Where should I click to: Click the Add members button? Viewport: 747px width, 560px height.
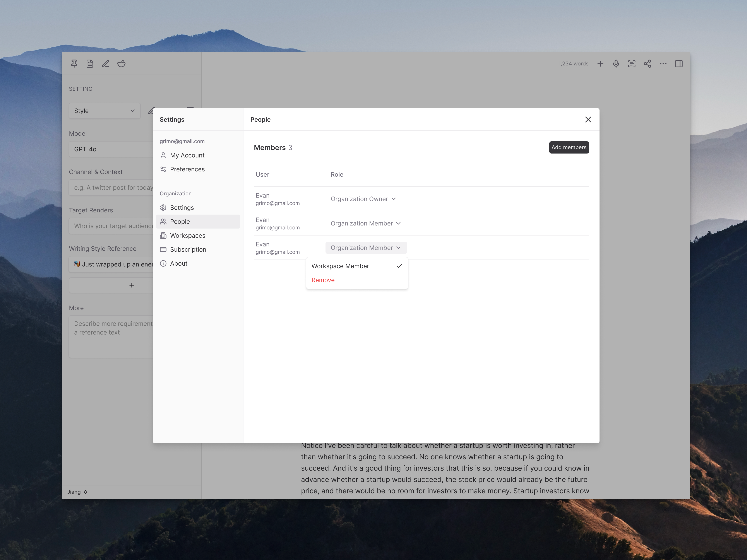[x=569, y=147]
